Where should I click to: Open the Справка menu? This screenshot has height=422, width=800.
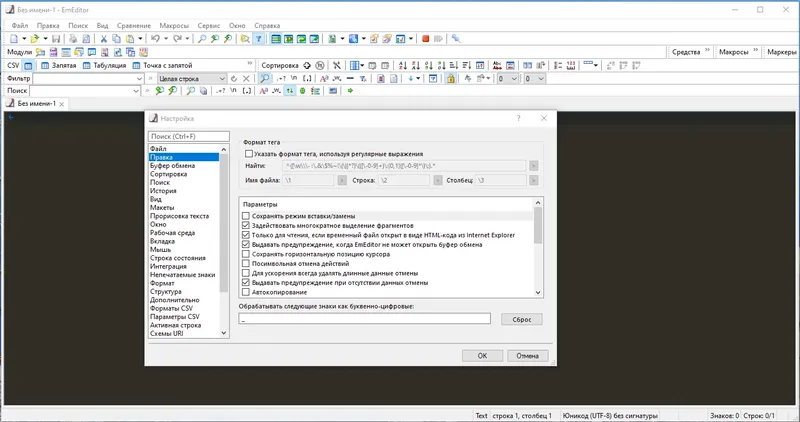click(x=267, y=26)
